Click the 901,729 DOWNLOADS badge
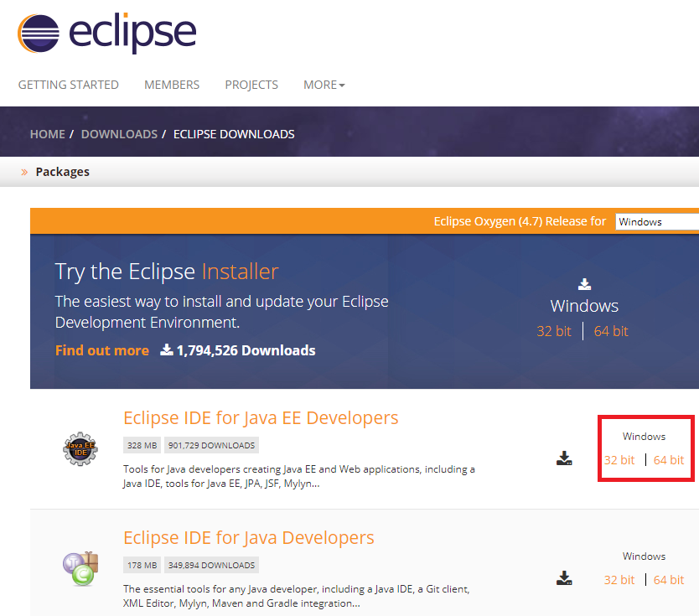Screen dimensions: 699x616 coord(211,445)
